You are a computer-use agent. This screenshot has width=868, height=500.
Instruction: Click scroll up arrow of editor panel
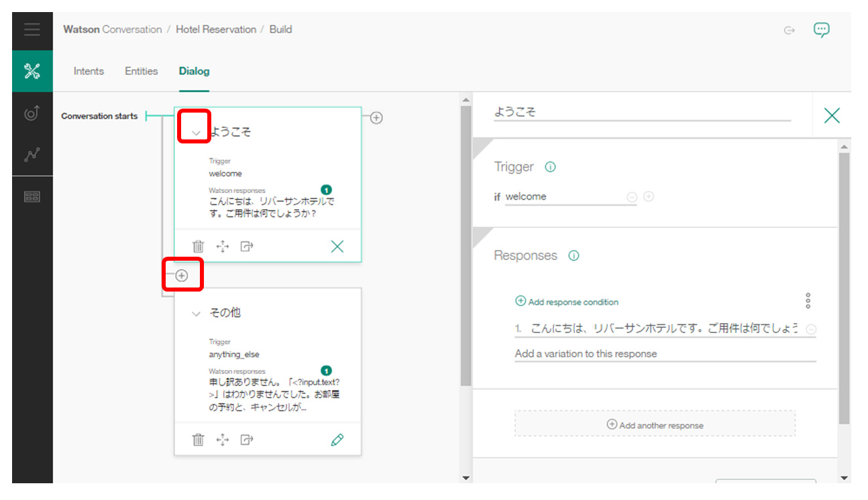[x=845, y=146]
